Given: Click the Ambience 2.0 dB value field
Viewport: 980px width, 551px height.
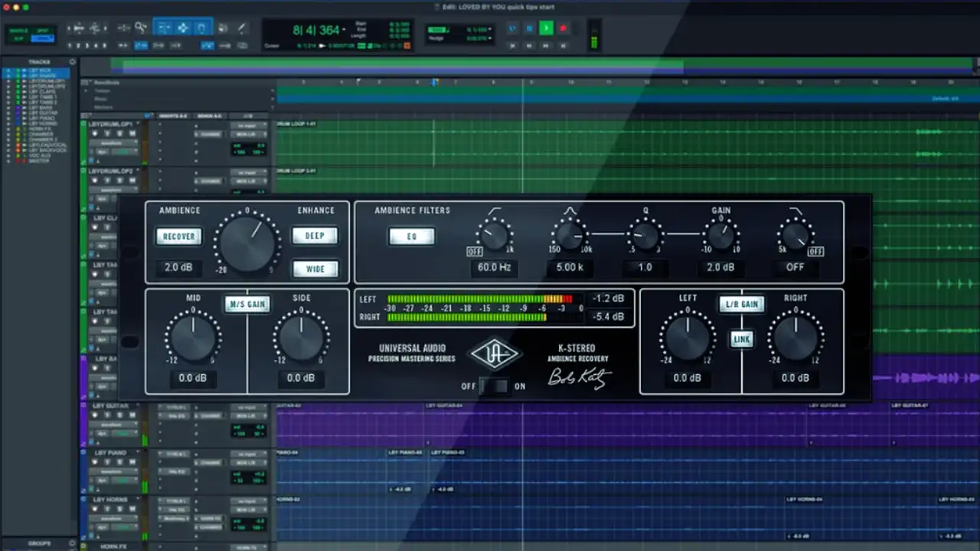Looking at the screenshot, I should [178, 268].
